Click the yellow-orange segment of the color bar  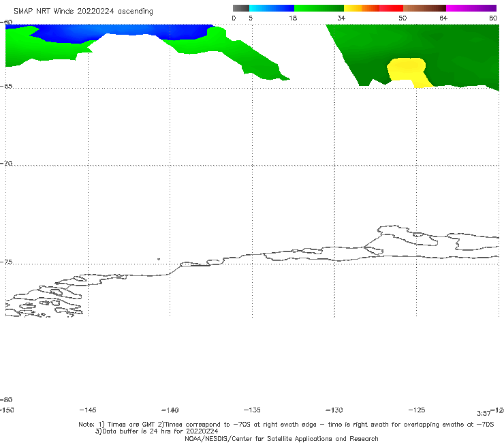362,8
